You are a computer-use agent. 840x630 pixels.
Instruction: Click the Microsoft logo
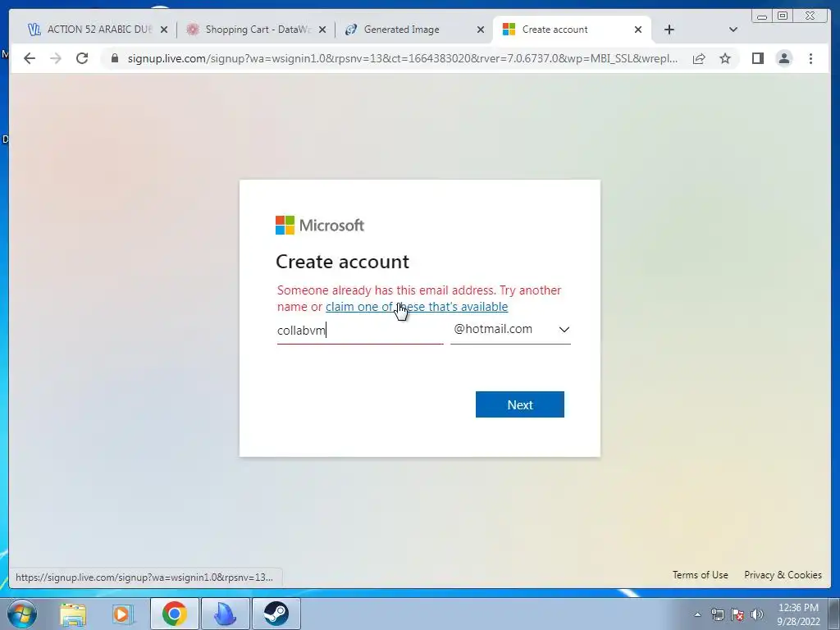click(x=320, y=226)
